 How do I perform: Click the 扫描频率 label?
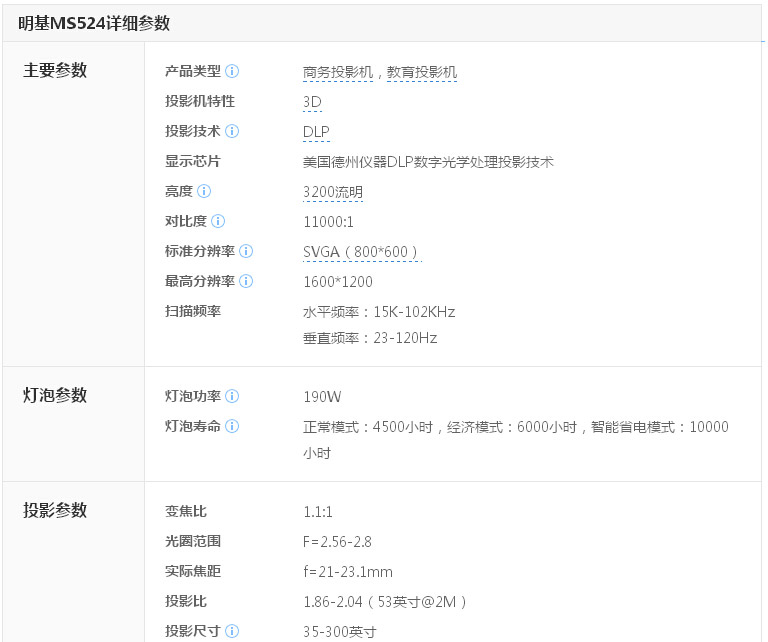click(192, 311)
